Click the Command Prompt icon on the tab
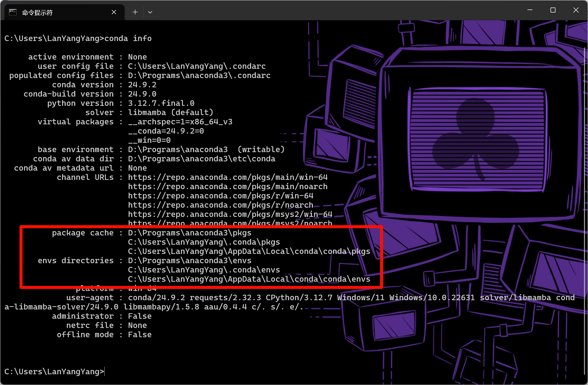 coord(13,12)
